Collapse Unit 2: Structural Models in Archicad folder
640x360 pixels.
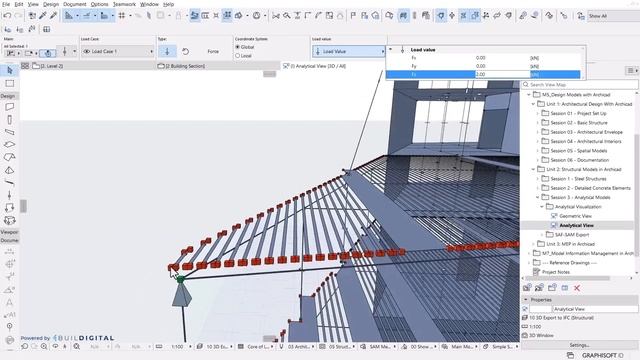[x=533, y=169]
